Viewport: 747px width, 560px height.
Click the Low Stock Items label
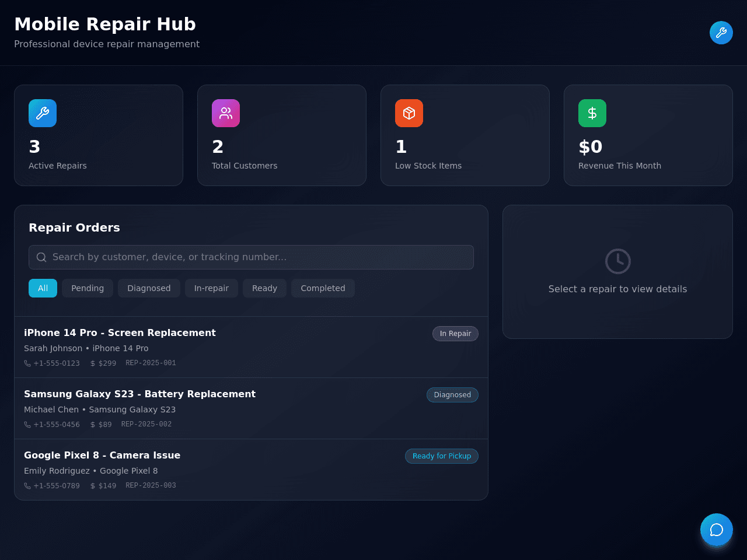tap(428, 166)
